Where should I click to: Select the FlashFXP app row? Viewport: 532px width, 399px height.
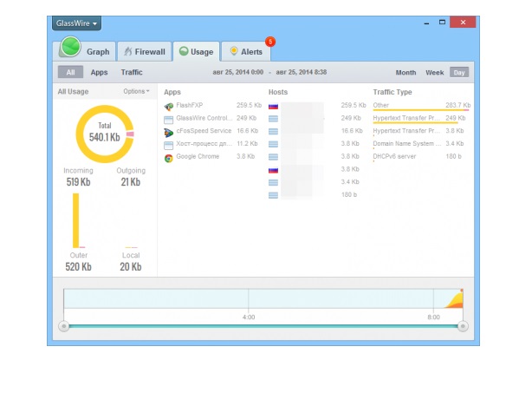click(x=213, y=106)
